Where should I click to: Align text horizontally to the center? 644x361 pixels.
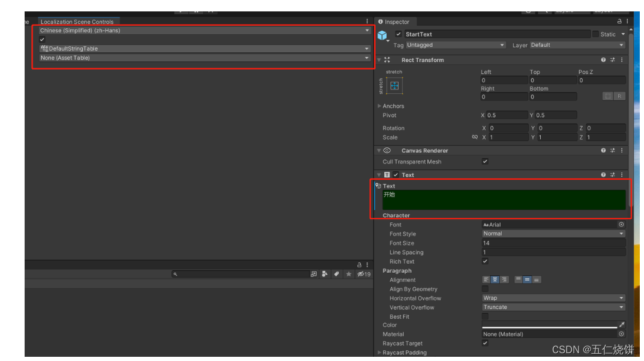(495, 279)
